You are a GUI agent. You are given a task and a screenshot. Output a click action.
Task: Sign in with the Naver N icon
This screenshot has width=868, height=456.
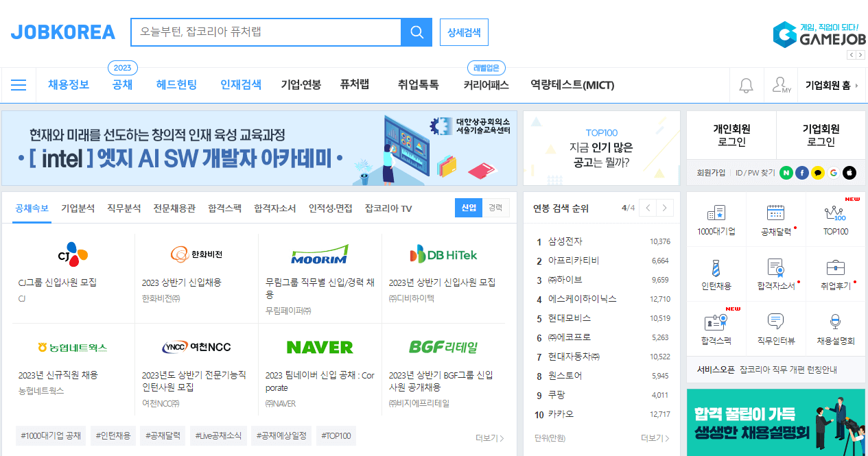[x=786, y=173]
